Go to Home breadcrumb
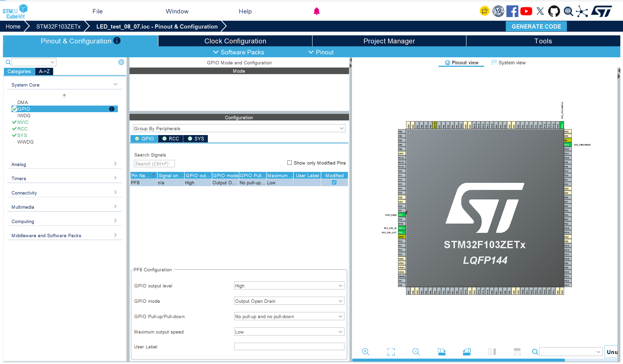This screenshot has width=623, height=364. (x=13, y=26)
